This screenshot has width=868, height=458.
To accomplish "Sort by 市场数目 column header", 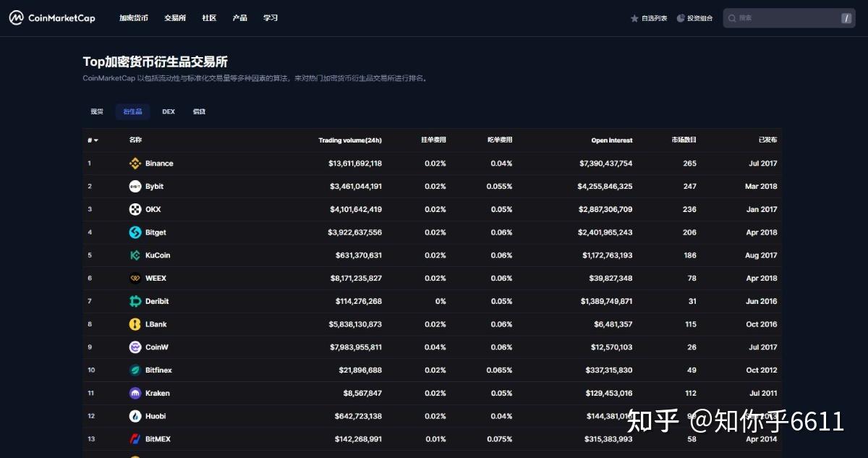I will click(x=684, y=140).
